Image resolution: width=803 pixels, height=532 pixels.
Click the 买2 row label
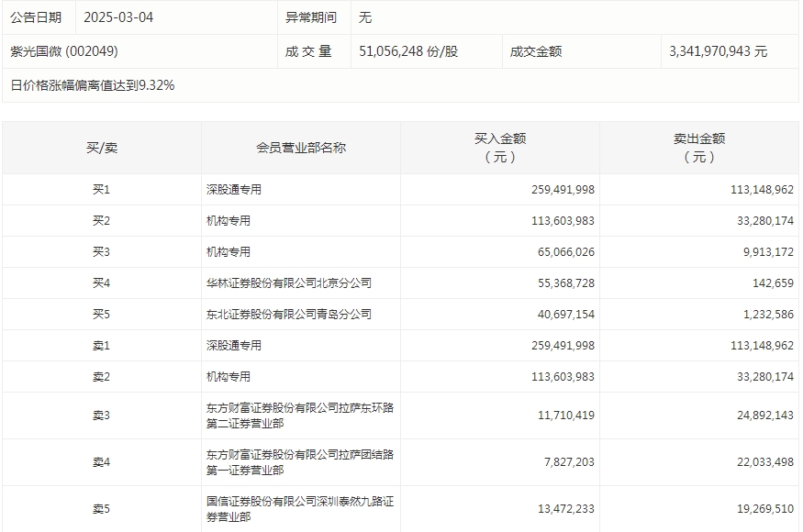pyautogui.click(x=101, y=221)
